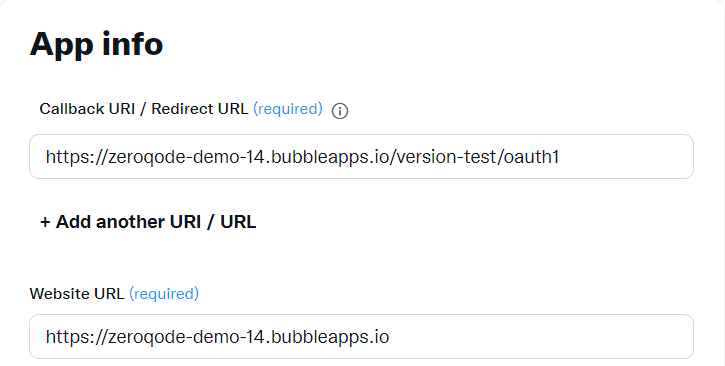Viewport: 725px width, 366px height.
Task: Click 'bubbleapps.io' inside the Website URL field
Action: [x=330, y=337]
